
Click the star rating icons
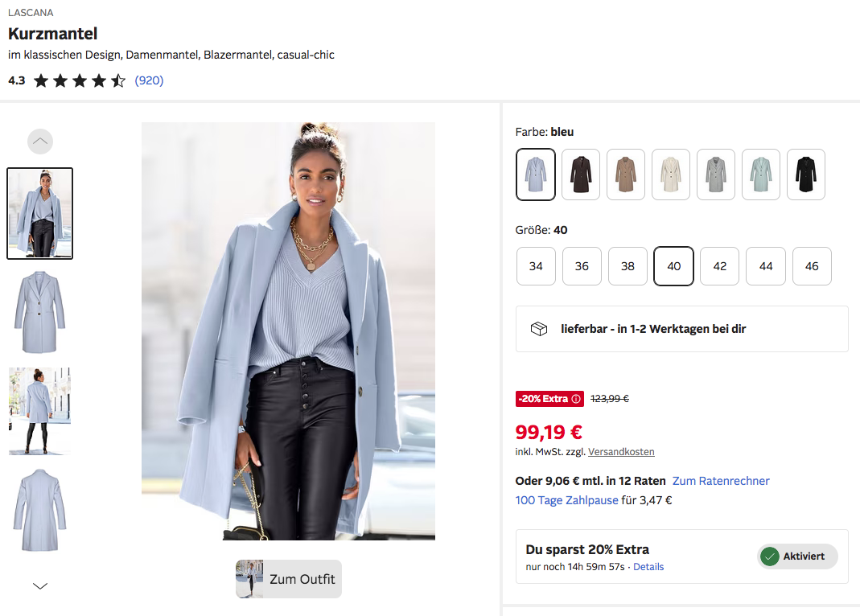click(x=80, y=81)
